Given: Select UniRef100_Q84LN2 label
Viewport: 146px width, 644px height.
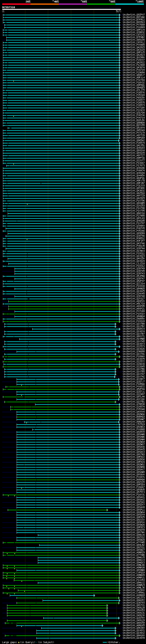Looking at the screenshot, I should (134, 545).
